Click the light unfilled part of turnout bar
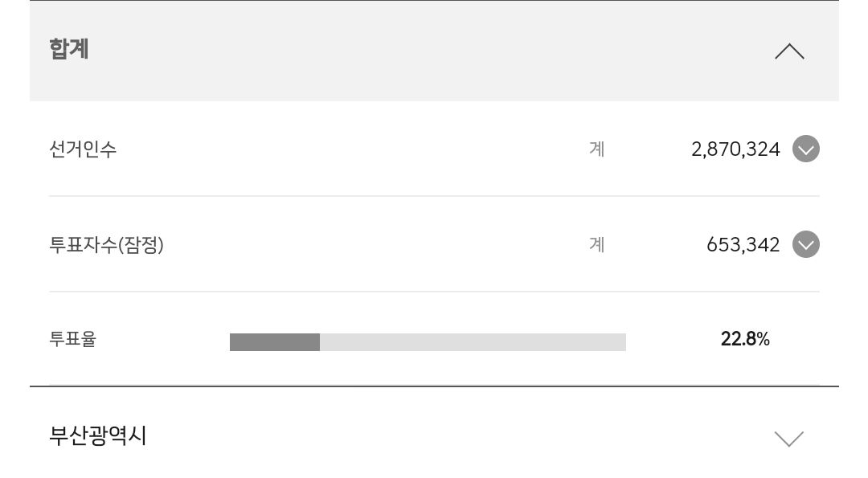This screenshot has height=478, width=868. point(473,342)
